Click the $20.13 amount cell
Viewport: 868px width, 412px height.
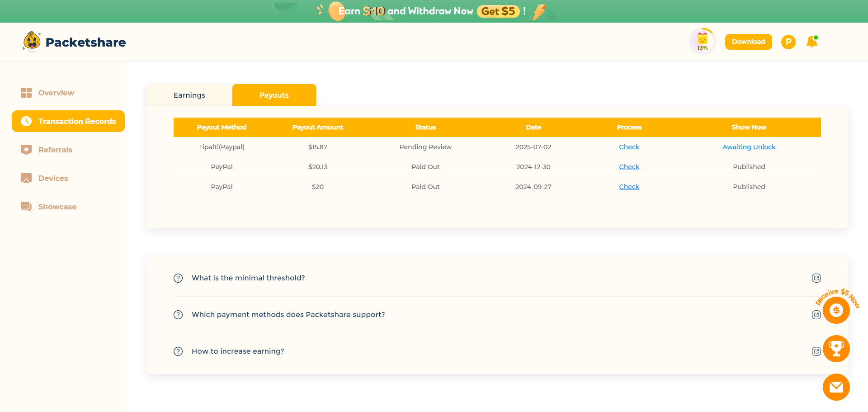(317, 167)
